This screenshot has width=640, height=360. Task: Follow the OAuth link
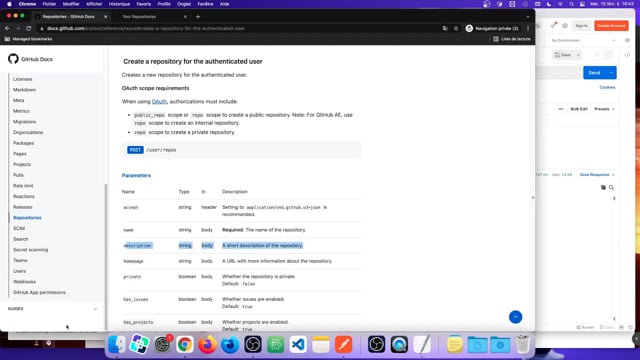tap(159, 101)
